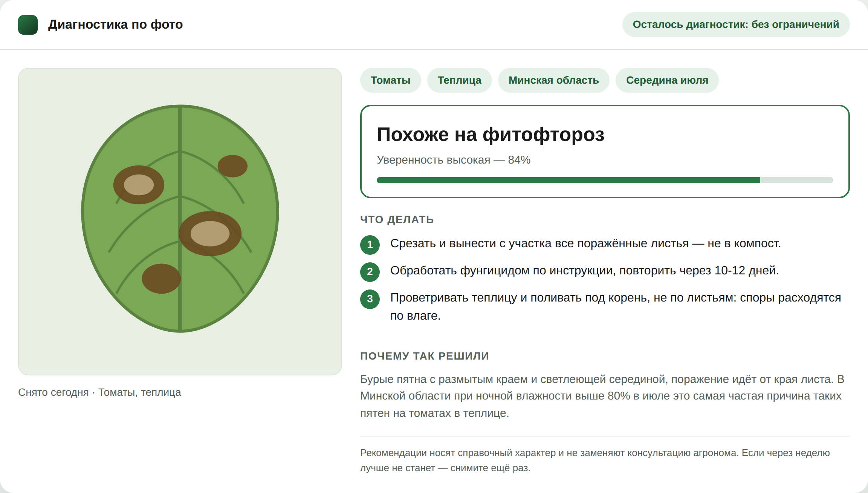Select the "Минская область" tag chip
The width and height of the screenshot is (868, 493).
tap(553, 80)
